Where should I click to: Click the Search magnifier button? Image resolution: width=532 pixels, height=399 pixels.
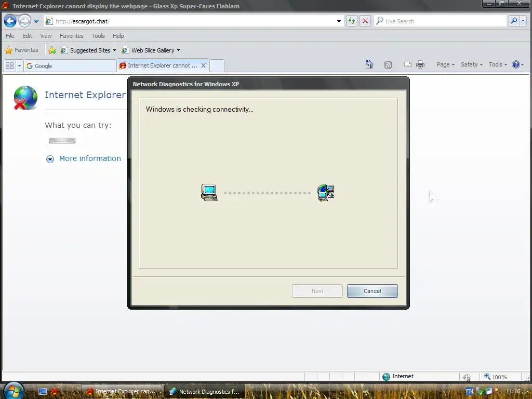pos(514,21)
